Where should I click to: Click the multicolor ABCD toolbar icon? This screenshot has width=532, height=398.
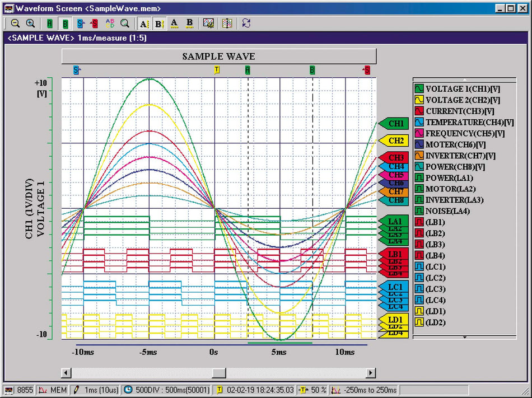coord(110,24)
